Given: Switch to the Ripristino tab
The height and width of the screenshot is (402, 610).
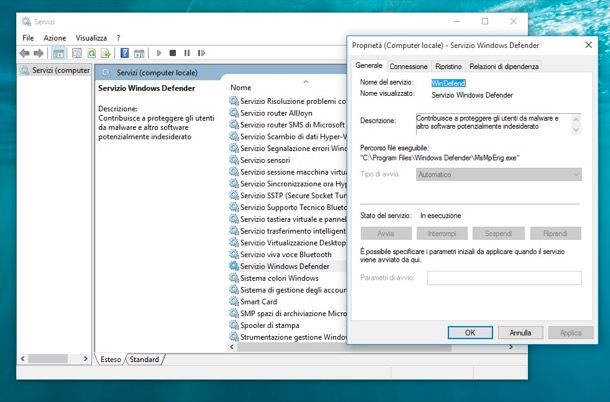Looking at the screenshot, I should [449, 67].
